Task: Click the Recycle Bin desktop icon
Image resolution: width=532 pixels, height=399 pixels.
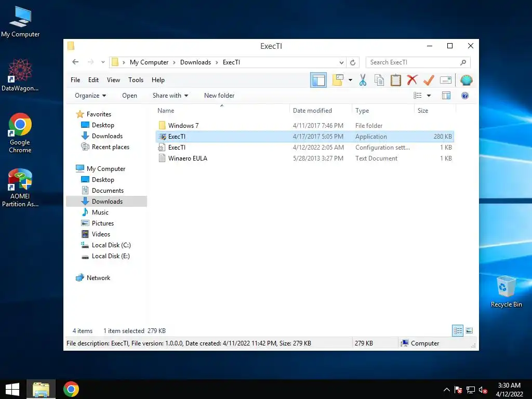Action: pyautogui.click(x=506, y=292)
